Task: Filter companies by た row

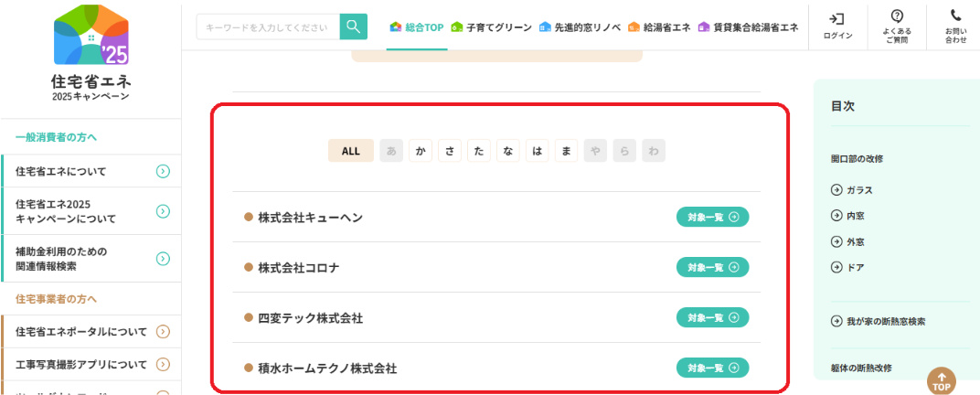Action: tap(479, 151)
